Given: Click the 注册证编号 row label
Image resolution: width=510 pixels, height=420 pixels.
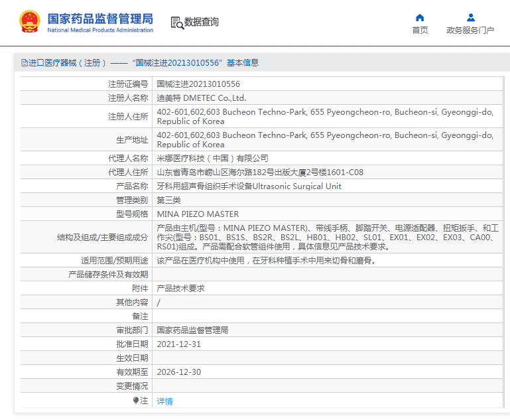Looking at the screenshot, I should tap(128, 84).
